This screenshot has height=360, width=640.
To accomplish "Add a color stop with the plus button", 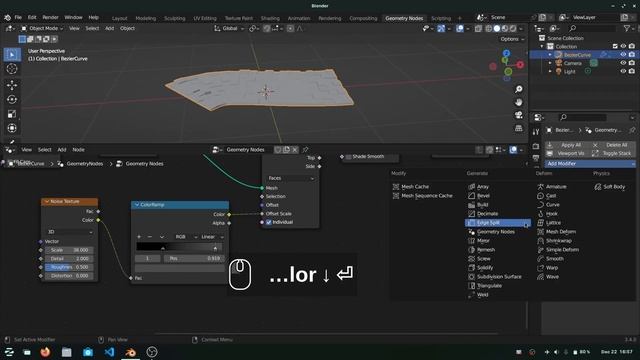I will pos(139,237).
